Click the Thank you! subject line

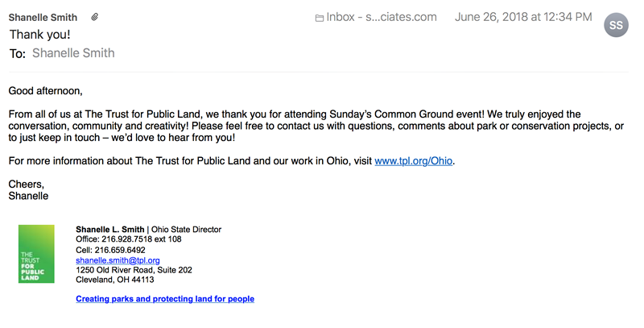coord(39,35)
